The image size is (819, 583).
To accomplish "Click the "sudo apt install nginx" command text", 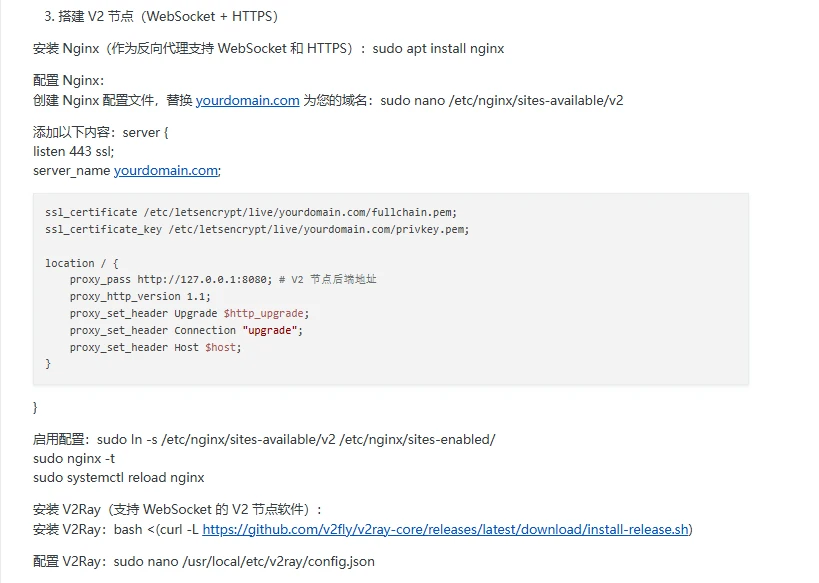I will pos(438,48).
